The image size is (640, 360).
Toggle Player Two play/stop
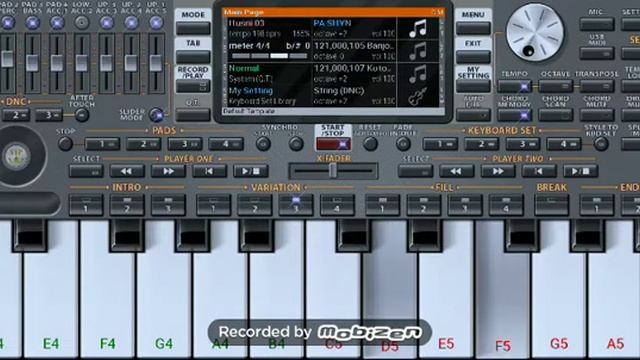point(580,171)
